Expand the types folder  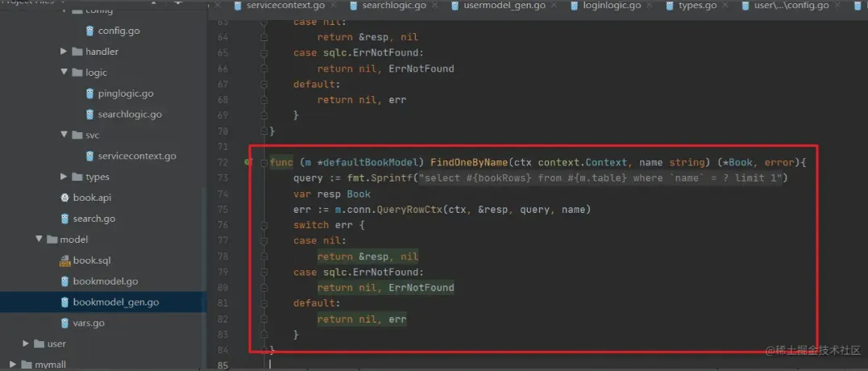click(x=64, y=177)
